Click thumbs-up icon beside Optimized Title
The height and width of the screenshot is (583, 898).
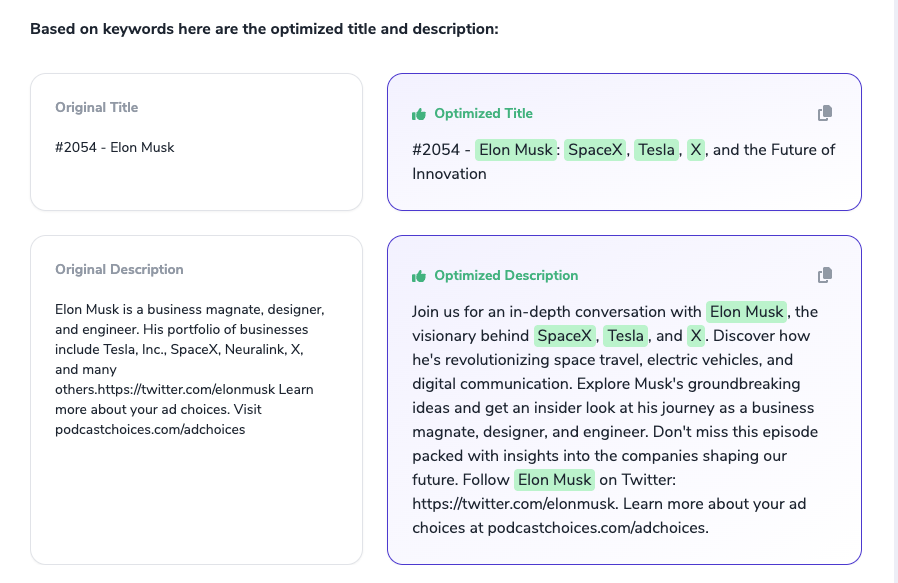tap(419, 114)
